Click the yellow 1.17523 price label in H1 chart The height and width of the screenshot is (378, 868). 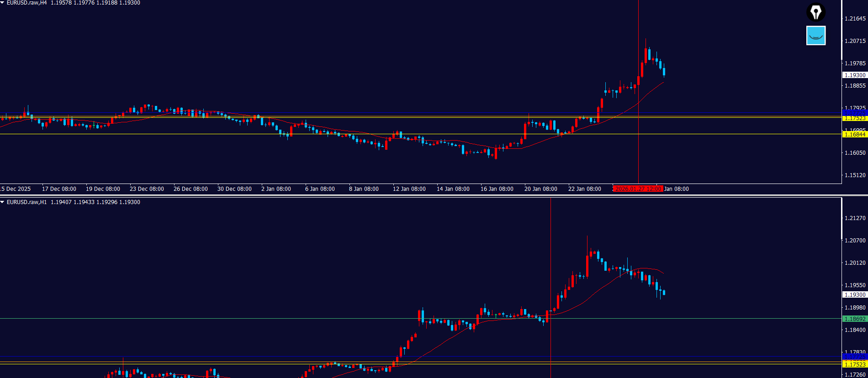click(x=854, y=364)
